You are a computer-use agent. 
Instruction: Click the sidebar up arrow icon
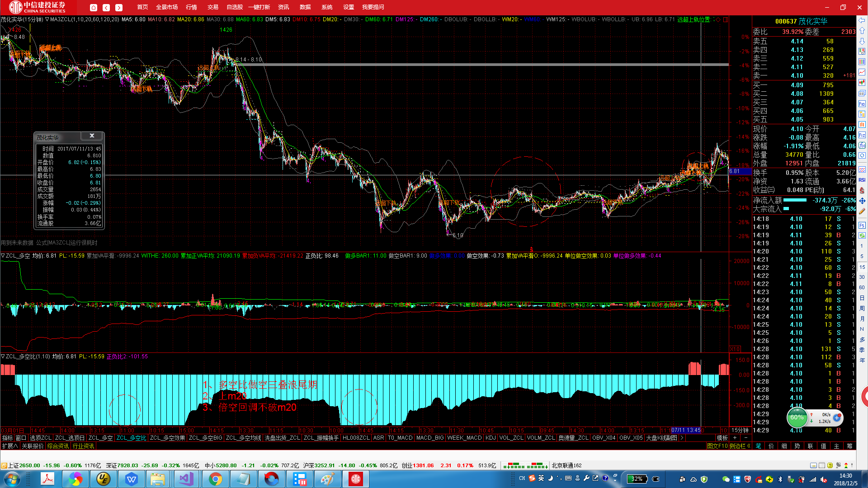(x=862, y=30)
